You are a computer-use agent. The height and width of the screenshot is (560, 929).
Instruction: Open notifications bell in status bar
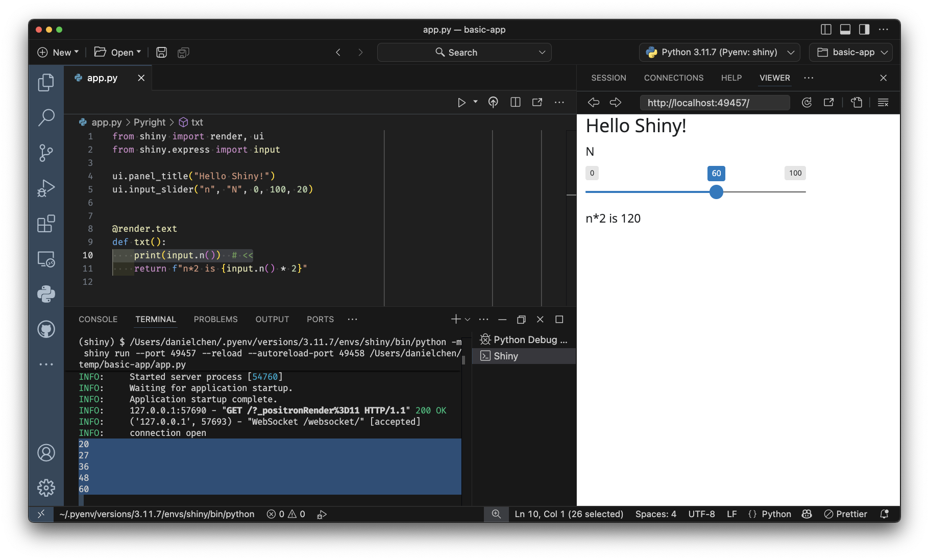(x=885, y=514)
